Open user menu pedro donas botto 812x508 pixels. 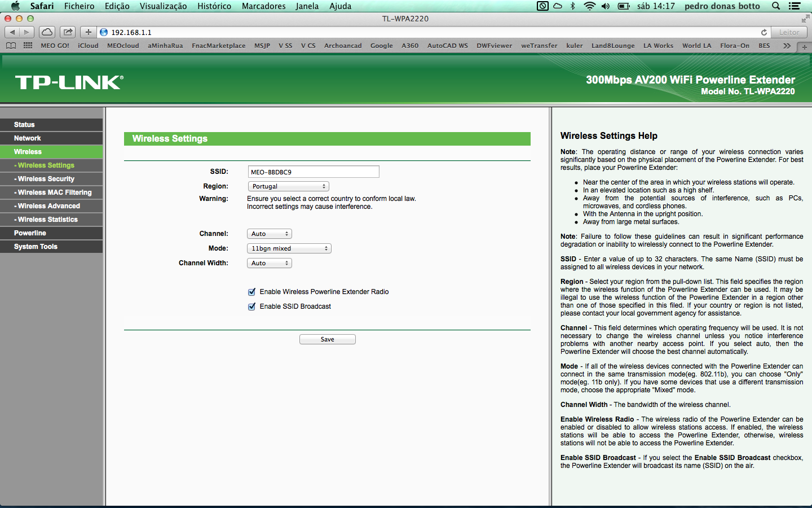722,6
